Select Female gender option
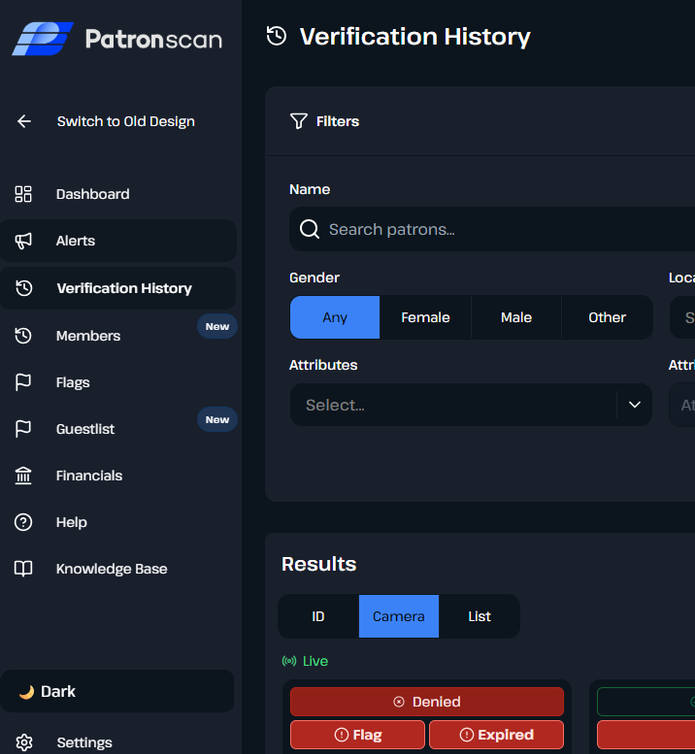Viewport: 695px width, 754px height. (x=425, y=317)
